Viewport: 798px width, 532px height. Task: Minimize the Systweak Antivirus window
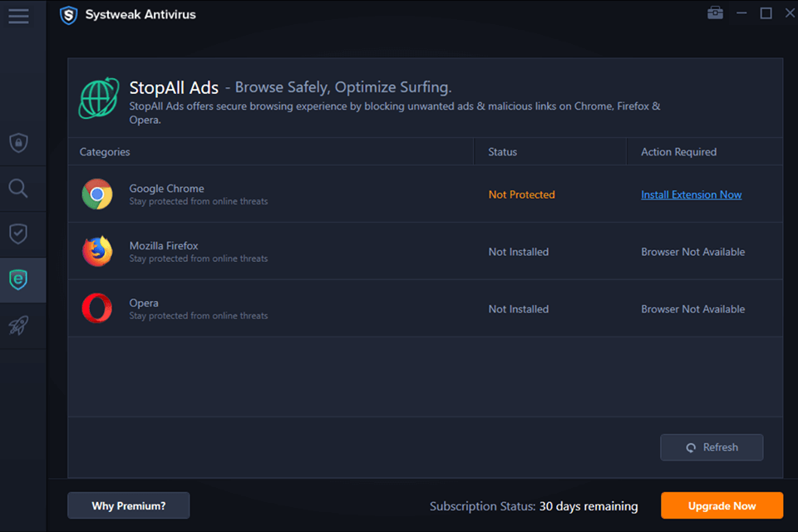coord(741,12)
